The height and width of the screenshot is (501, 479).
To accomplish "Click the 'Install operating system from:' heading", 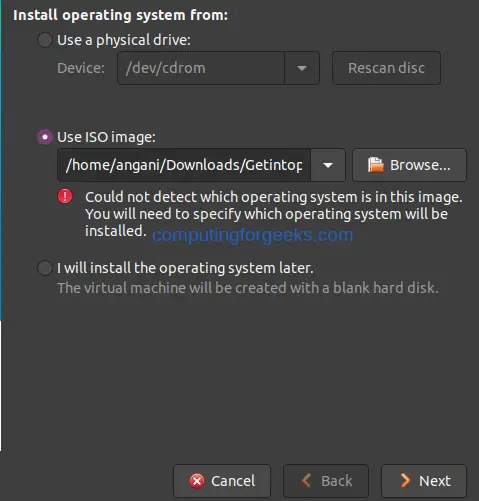I will point(121,15).
